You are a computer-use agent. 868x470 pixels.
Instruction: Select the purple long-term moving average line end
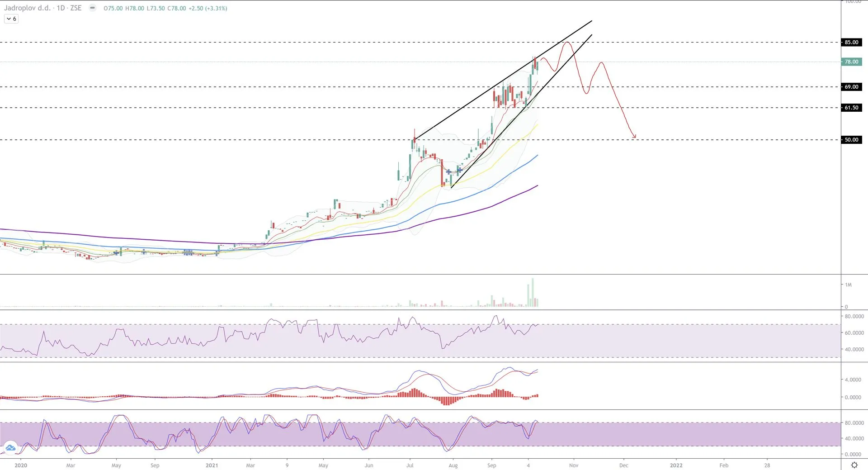(x=537, y=186)
